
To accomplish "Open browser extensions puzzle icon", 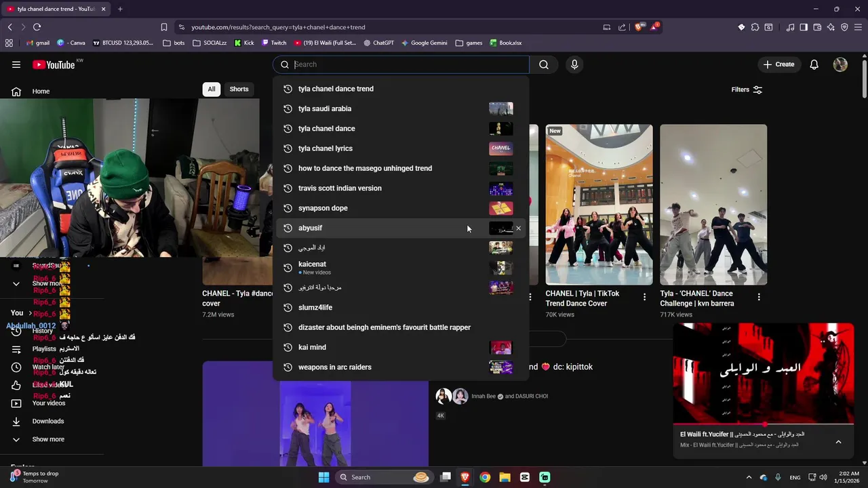I will pos(755,27).
